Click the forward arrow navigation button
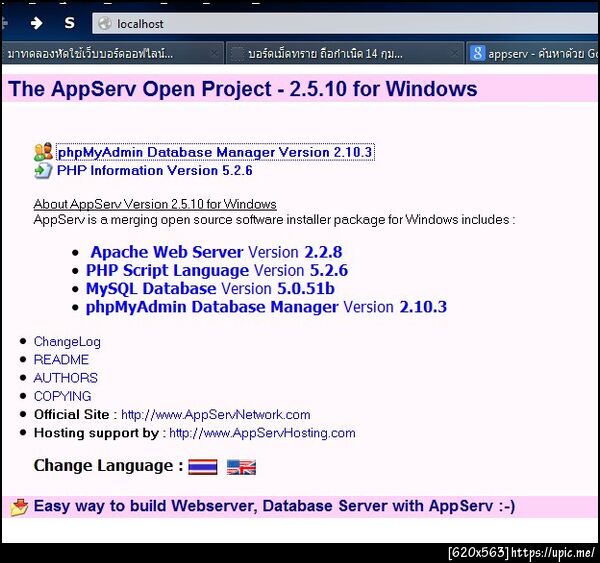 point(36,23)
